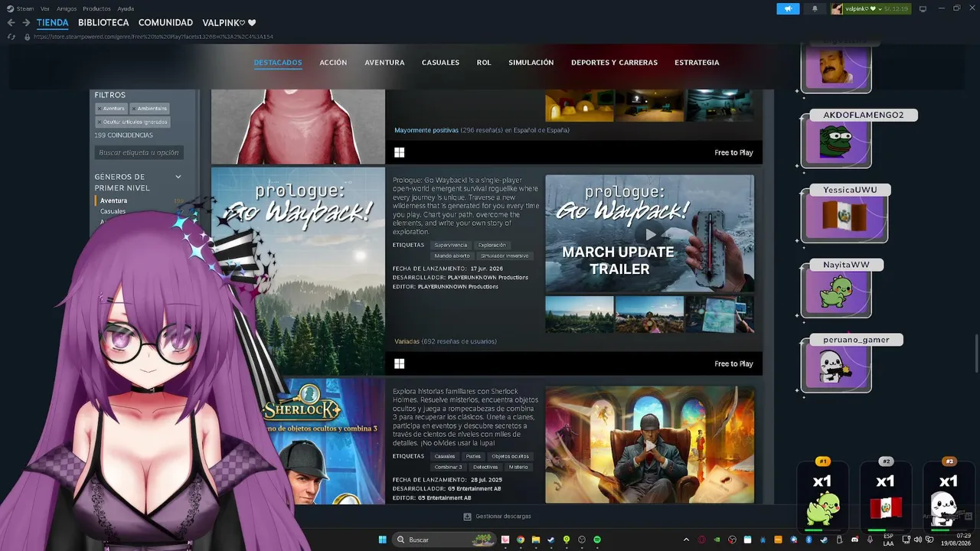Image resolution: width=980 pixels, height=551 pixels.
Task: Open the volume control in the system tray
Action: point(917,540)
